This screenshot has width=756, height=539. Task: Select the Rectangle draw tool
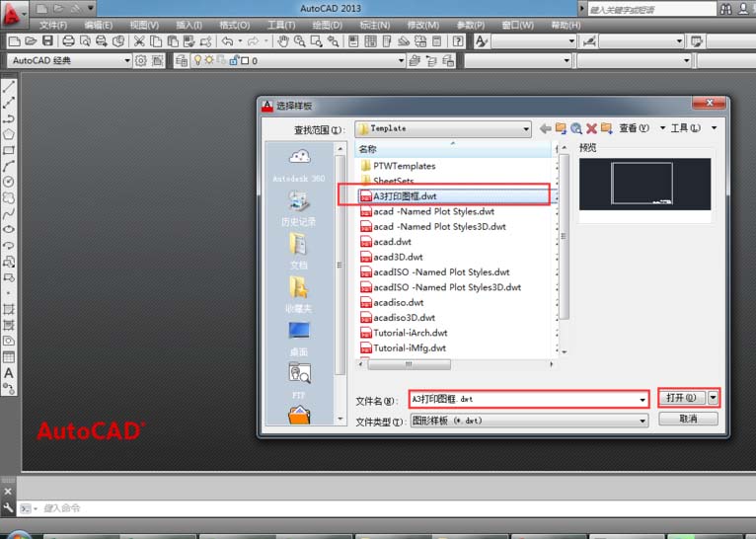pyautogui.click(x=9, y=150)
